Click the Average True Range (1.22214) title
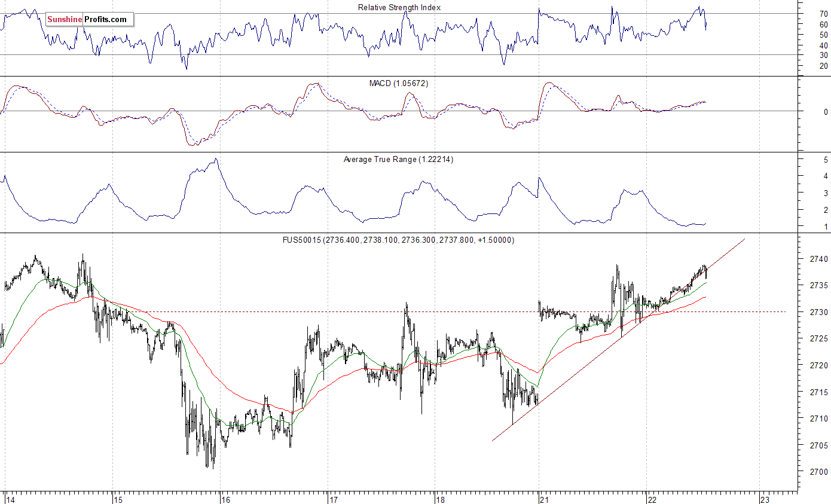Image resolution: width=831 pixels, height=504 pixels. (398, 159)
